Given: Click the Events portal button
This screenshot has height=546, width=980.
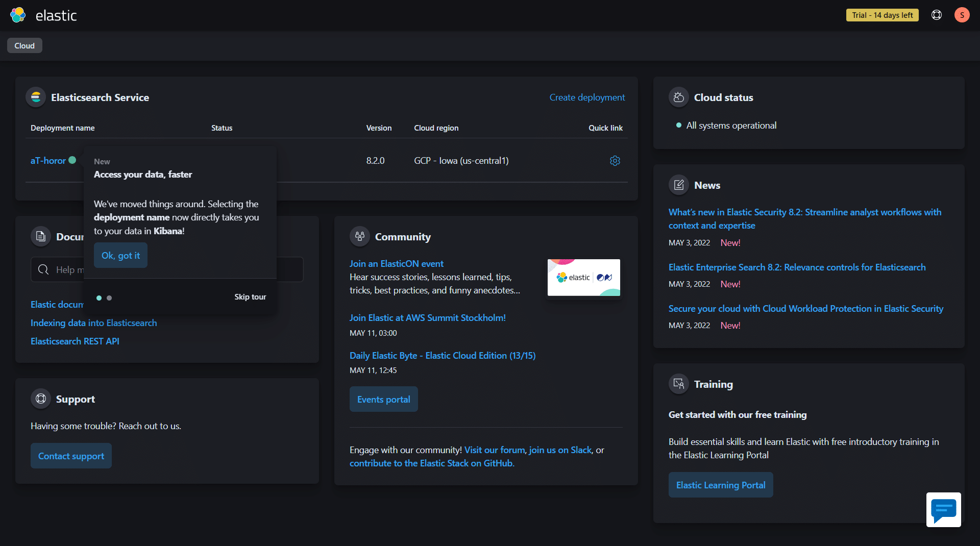Looking at the screenshot, I should click(x=383, y=399).
